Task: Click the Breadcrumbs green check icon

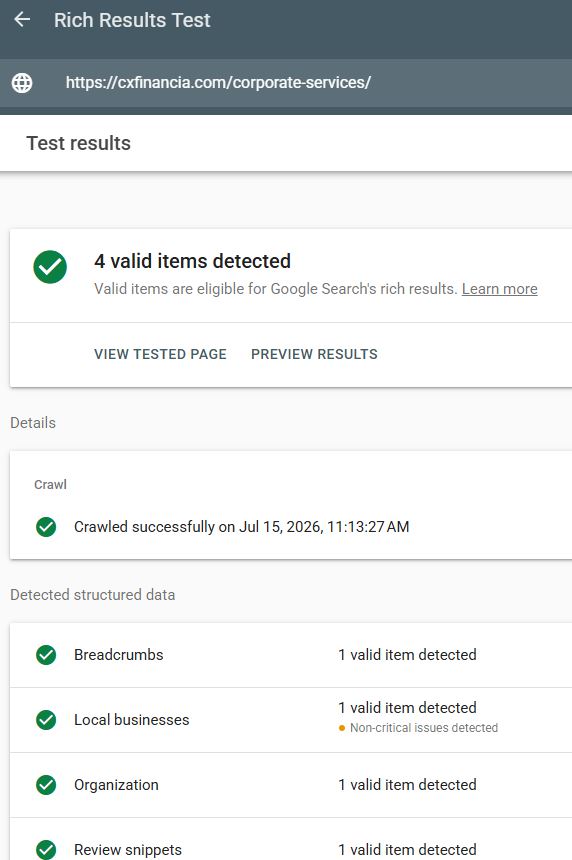Action: click(46, 654)
